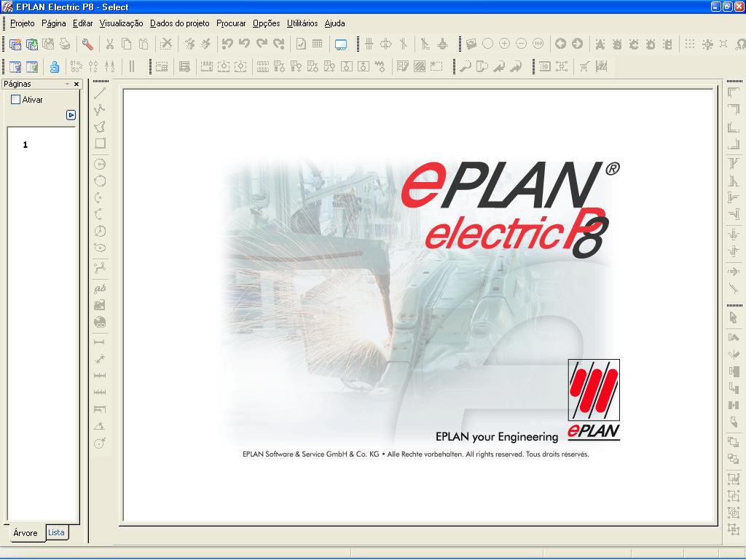Select the angular dimension tool
Viewport: 746px width, 560px height.
pos(99,425)
